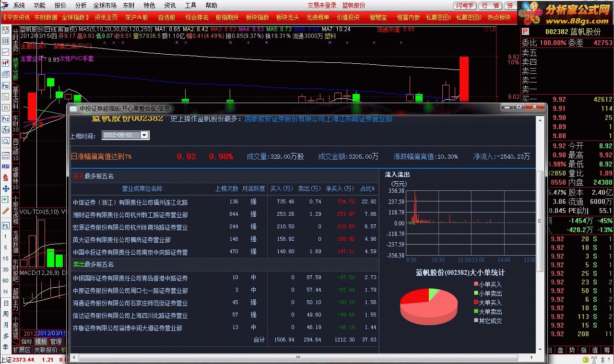Go to 资讯主页
The width and height of the screenshot is (614, 364).
pyautogui.click(x=106, y=17)
